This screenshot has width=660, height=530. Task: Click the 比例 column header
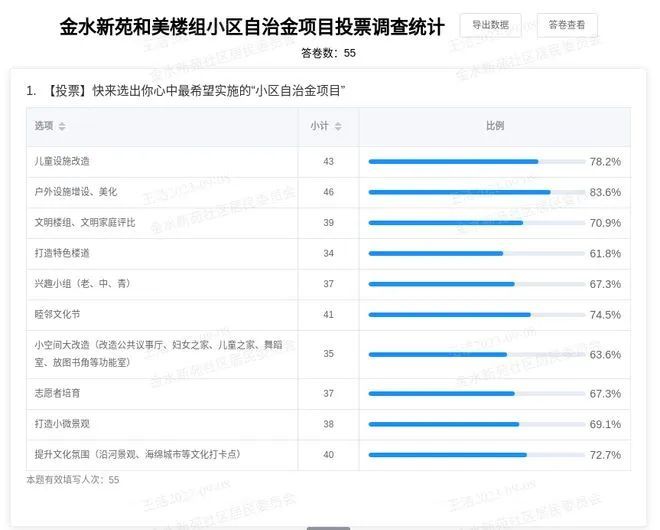[x=494, y=126]
